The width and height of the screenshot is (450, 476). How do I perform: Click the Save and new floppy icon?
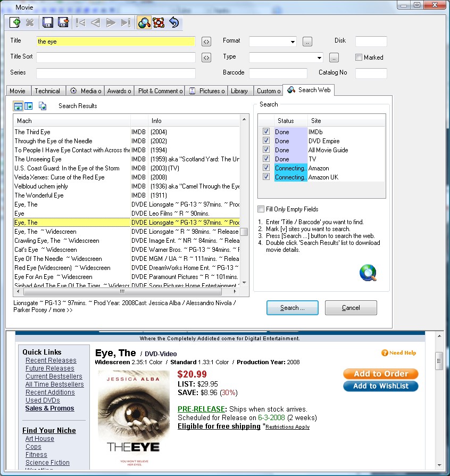tap(63, 22)
